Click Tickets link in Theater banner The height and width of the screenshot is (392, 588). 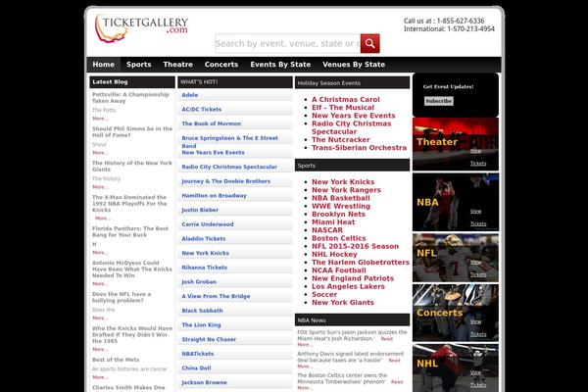[478, 164]
